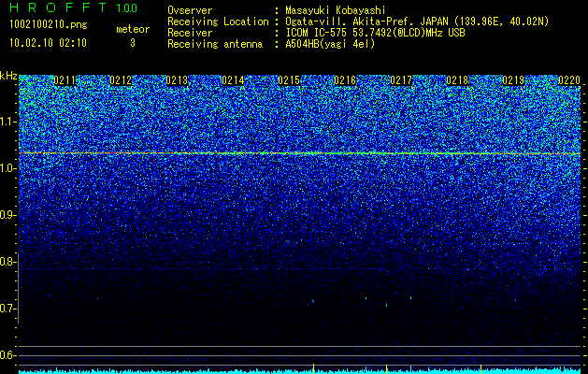Viewport: 588px width, 374px height.
Task: Click the 0220 time marker
Action: pyautogui.click(x=569, y=80)
